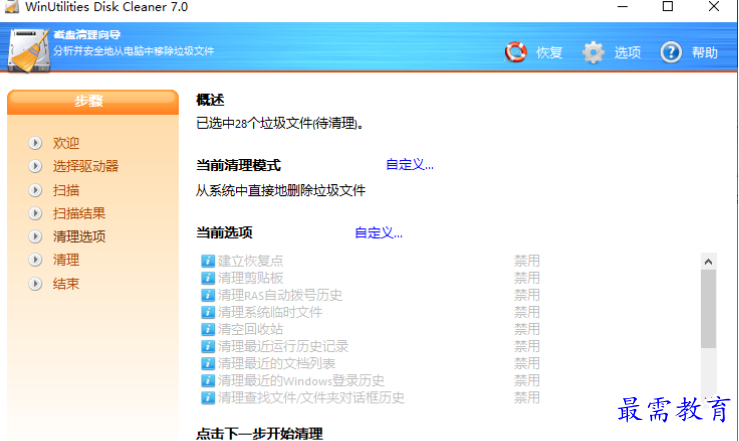Click the disk cleaner broom logo
This screenshot has width=739, height=441.
tap(29, 50)
